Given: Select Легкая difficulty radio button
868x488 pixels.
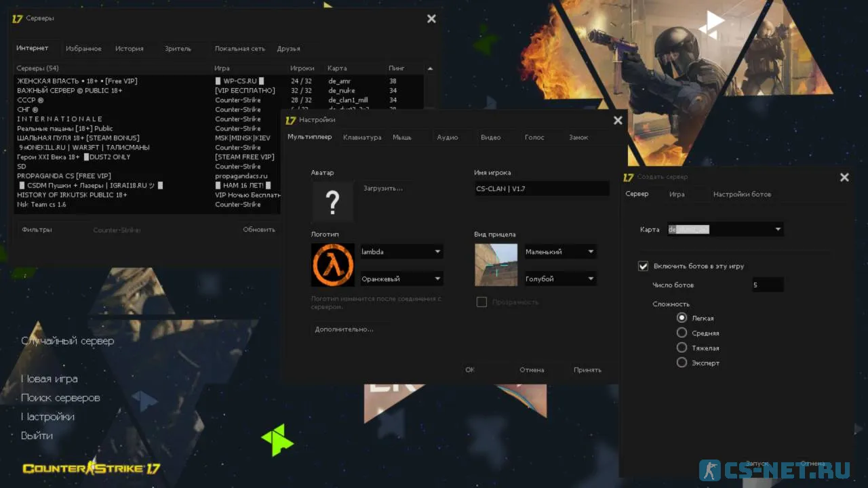Looking at the screenshot, I should pyautogui.click(x=682, y=317).
